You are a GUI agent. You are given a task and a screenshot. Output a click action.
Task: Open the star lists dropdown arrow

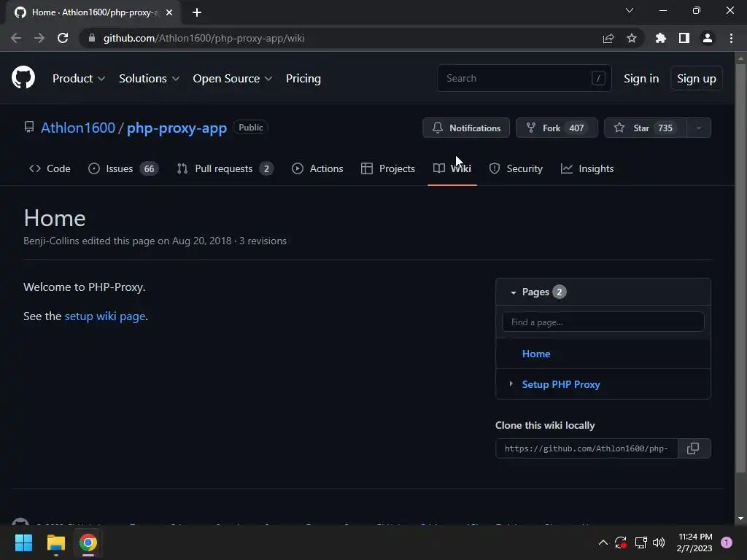(x=699, y=128)
